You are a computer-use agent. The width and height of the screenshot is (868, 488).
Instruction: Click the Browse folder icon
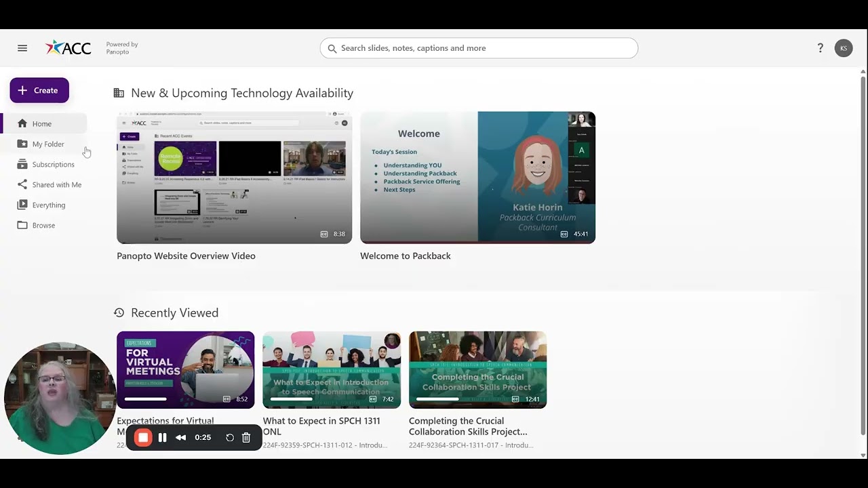22,225
